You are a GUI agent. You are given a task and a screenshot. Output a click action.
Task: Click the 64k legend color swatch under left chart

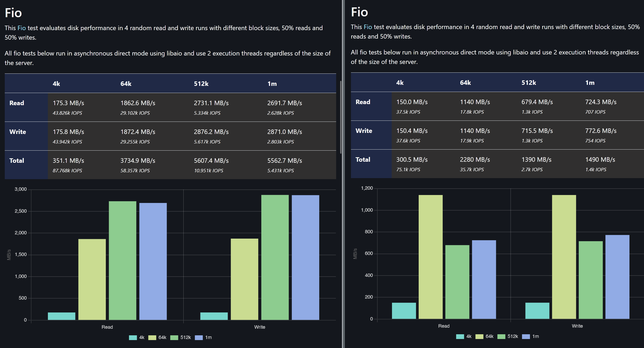152,337
